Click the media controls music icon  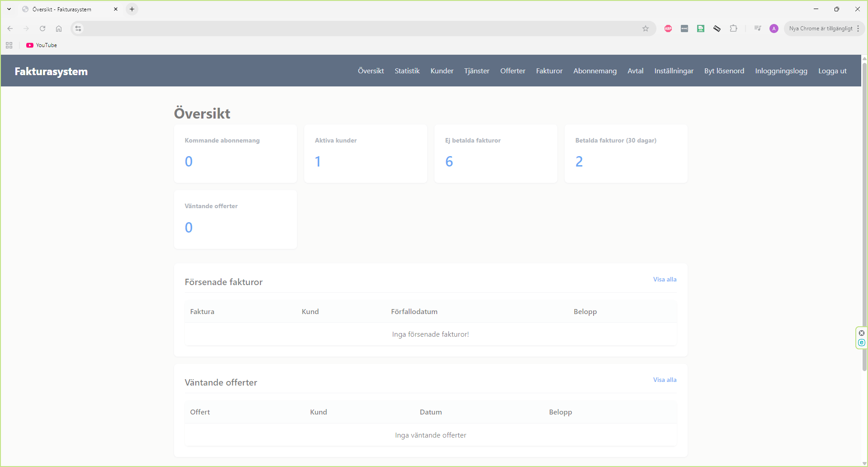pos(758,29)
